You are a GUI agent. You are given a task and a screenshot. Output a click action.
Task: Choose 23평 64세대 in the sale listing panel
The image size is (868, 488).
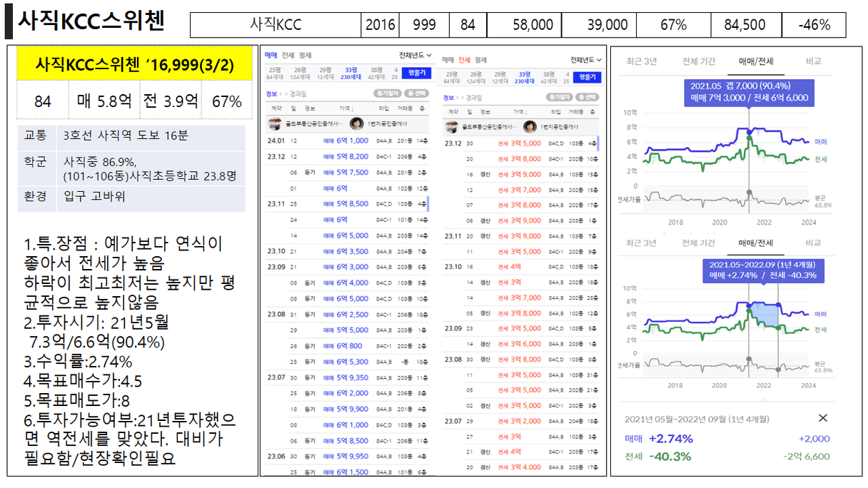pos(275,73)
